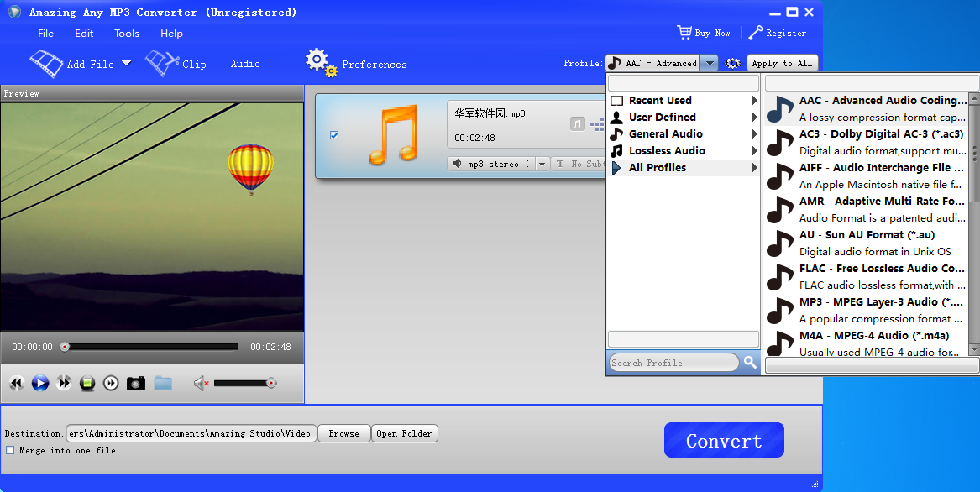Image resolution: width=980 pixels, height=492 pixels.
Task: Play the preview video
Action: 39,383
